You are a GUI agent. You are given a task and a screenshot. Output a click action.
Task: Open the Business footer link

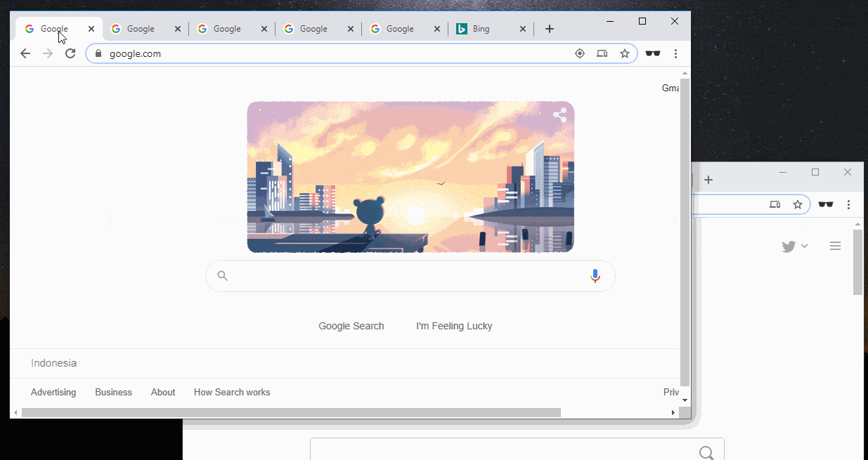[113, 393]
